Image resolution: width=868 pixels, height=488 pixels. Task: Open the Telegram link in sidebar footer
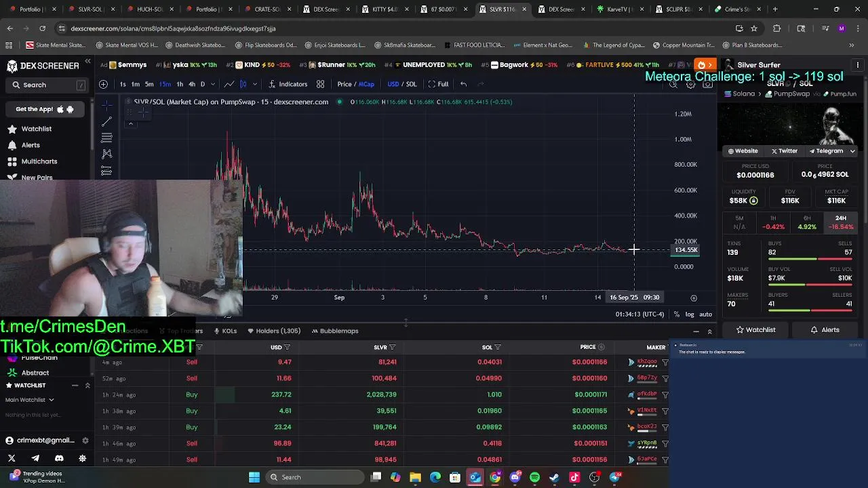[35, 458]
